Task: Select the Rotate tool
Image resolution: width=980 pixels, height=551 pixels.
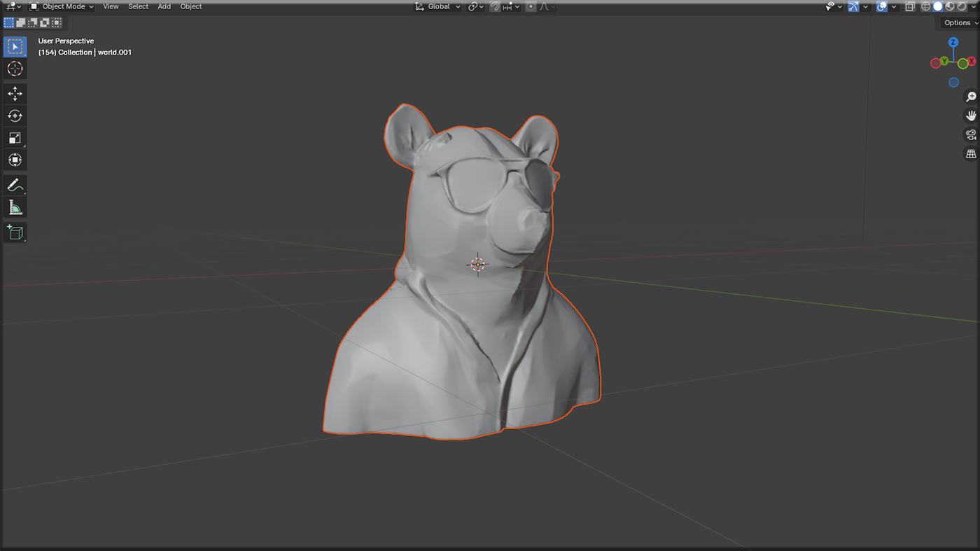Action: 15,116
